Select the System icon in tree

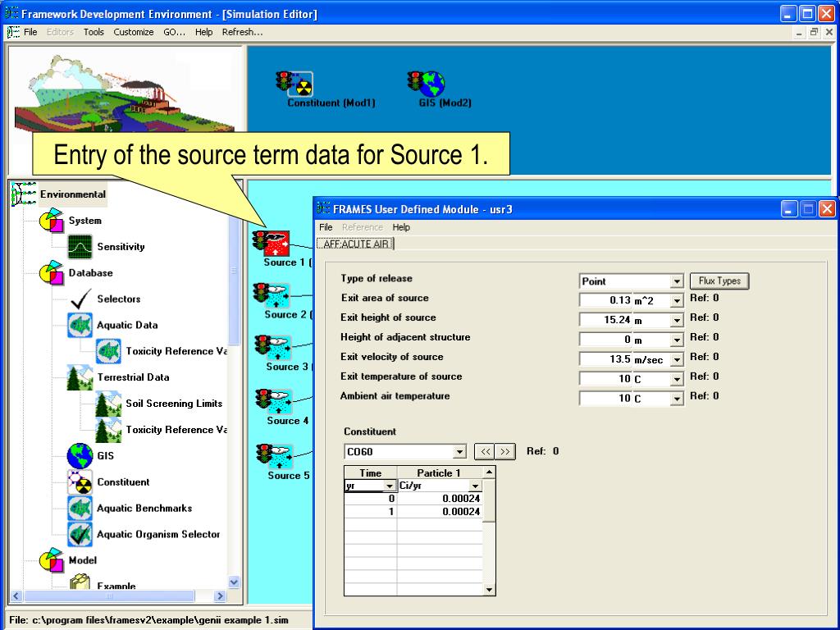(x=52, y=220)
